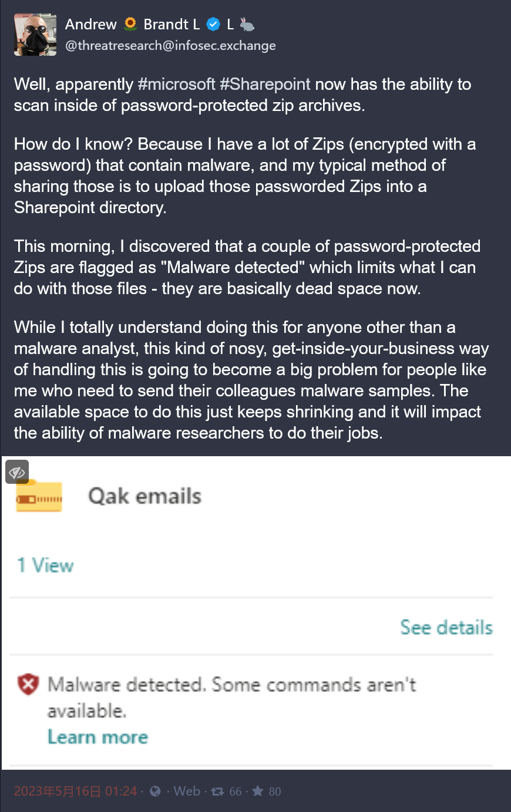511x812 pixels.
Task: Click the yellow zip folder icon
Action: click(39, 497)
